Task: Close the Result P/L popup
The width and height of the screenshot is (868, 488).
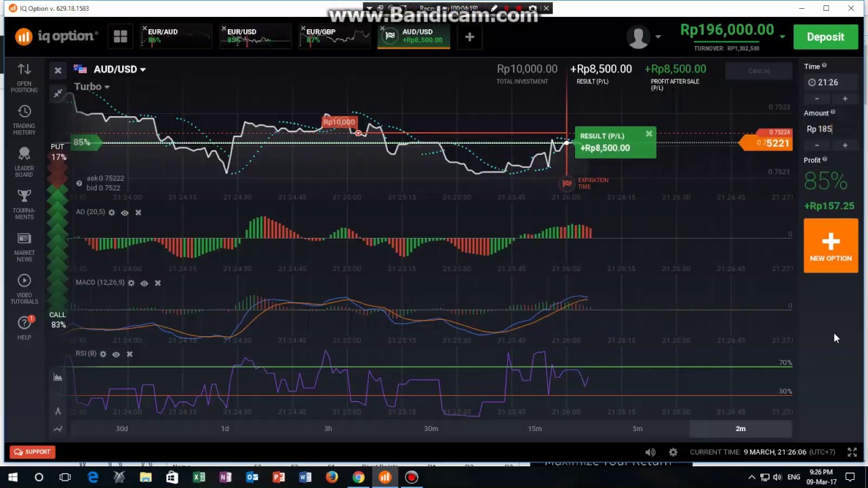Action: (x=649, y=134)
